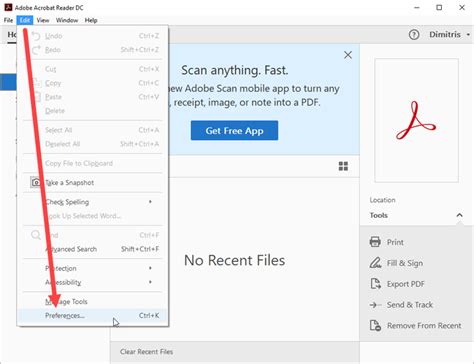474x364 pixels.
Task: Click the Tools section heading
Action: 379,215
